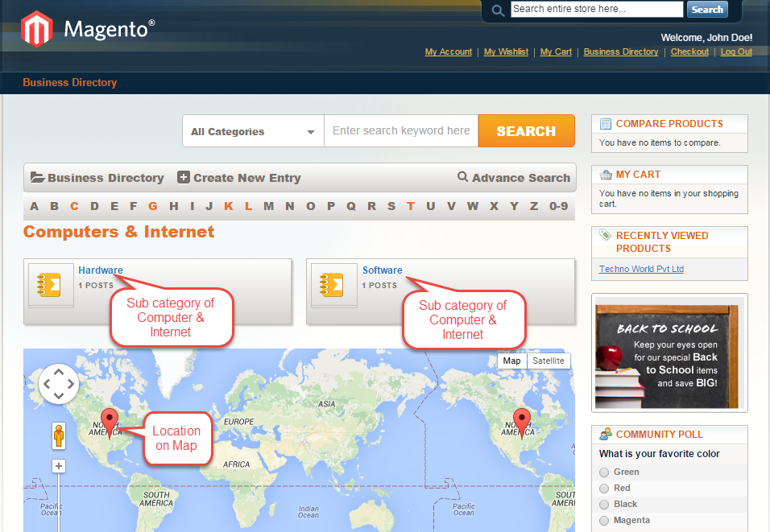Switch map to Satellite view
Viewport: 770px width, 532px height.
(x=548, y=361)
